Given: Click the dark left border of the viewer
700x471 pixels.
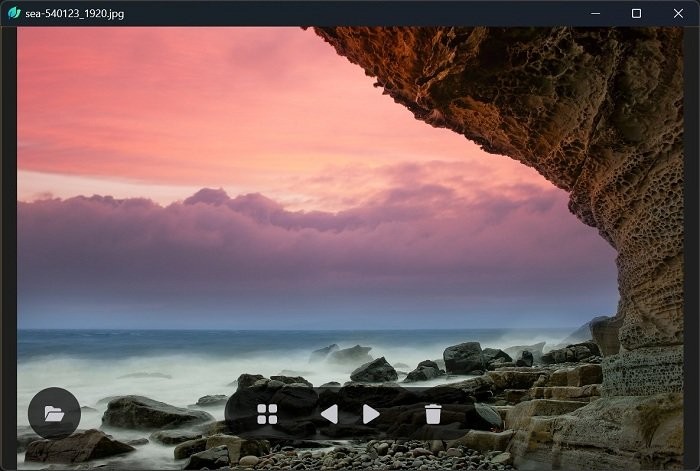Looking at the screenshot, I should (x=8, y=250).
